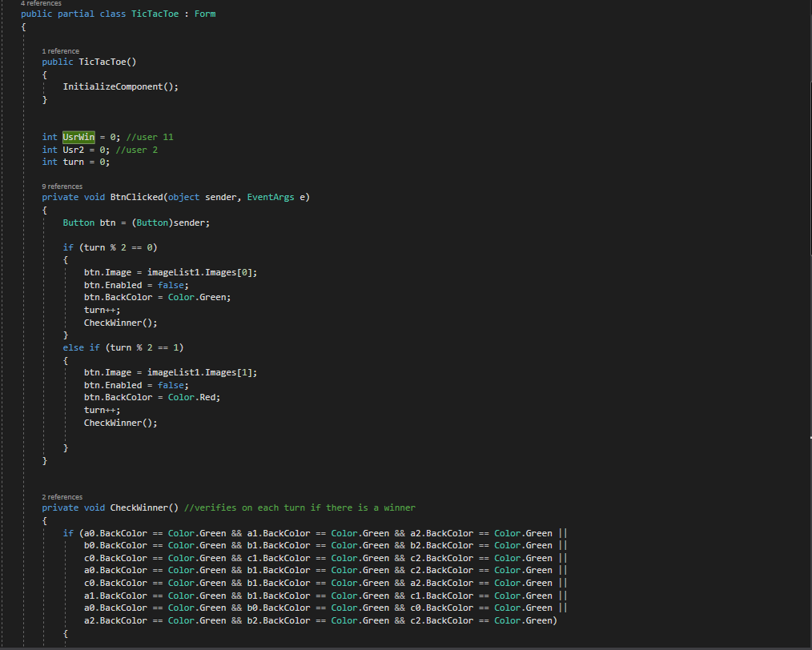Click the condition line beginning with a2.BackColor
812x650 pixels.
(x=320, y=620)
